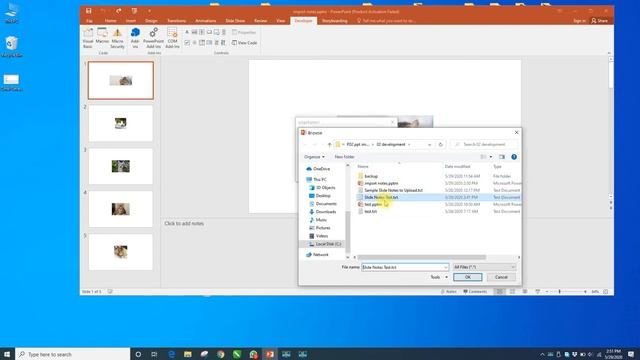The width and height of the screenshot is (640, 360).
Task: Open the Recycle Bin on desktop
Action: (11, 46)
